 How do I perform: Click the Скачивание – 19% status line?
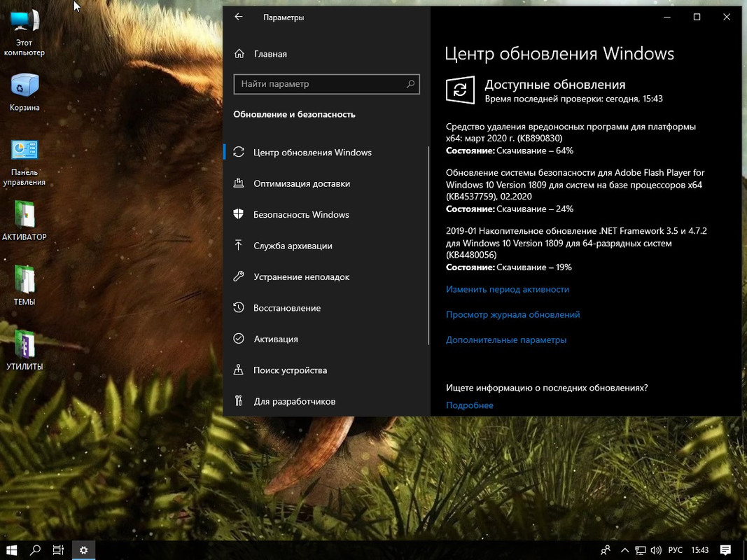509,267
